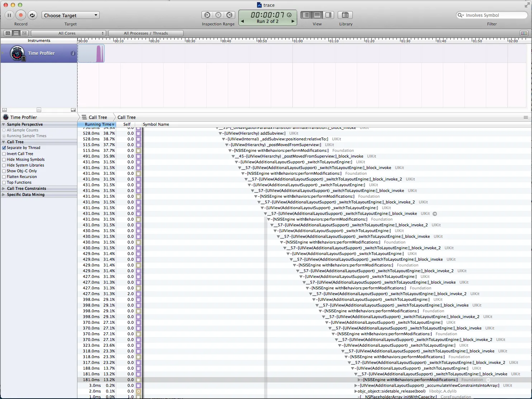Image resolution: width=532 pixels, height=399 pixels.
Task: Open the All Cores dropdown
Action: pos(68,33)
